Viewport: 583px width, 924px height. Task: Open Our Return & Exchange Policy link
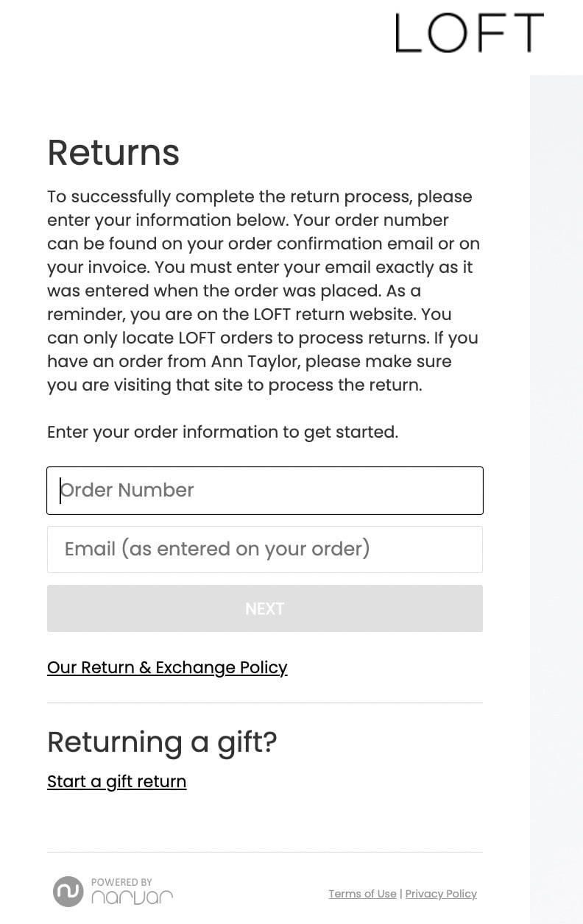click(x=167, y=667)
